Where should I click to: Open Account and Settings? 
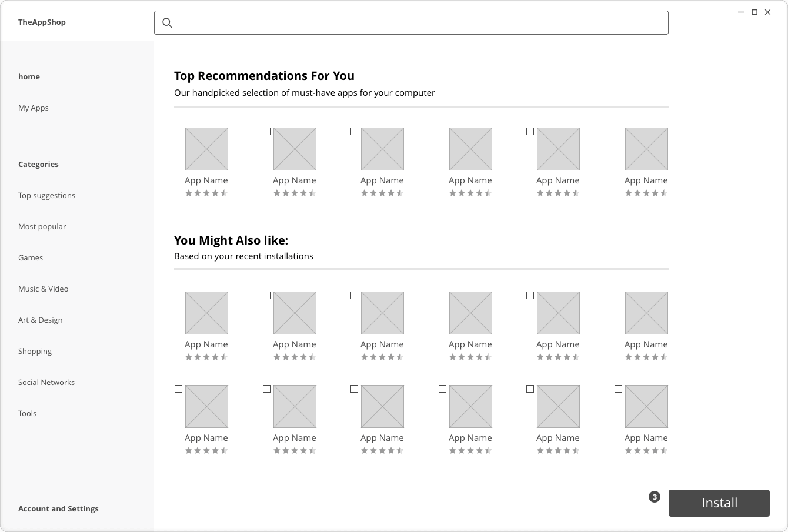(58, 508)
